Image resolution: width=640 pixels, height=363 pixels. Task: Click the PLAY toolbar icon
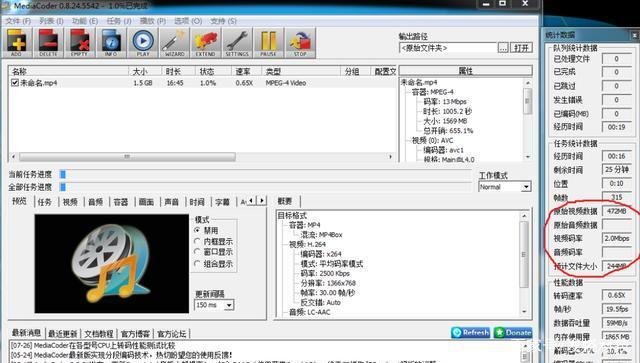143,43
